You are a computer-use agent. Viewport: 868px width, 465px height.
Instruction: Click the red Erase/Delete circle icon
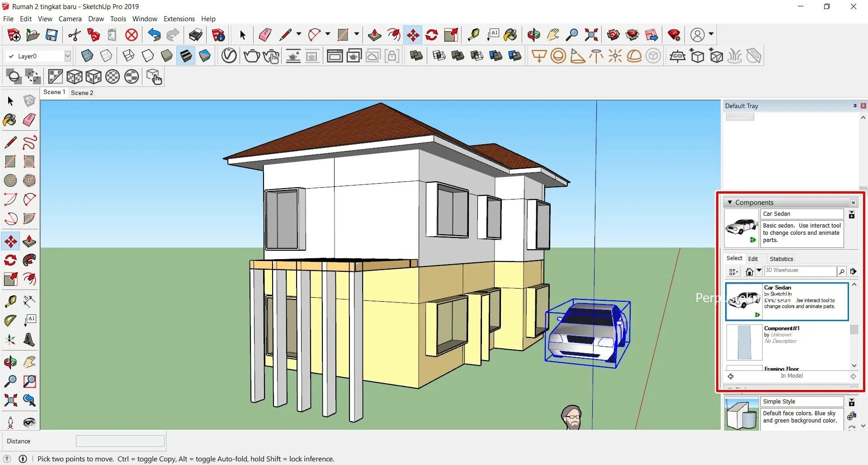pos(132,35)
